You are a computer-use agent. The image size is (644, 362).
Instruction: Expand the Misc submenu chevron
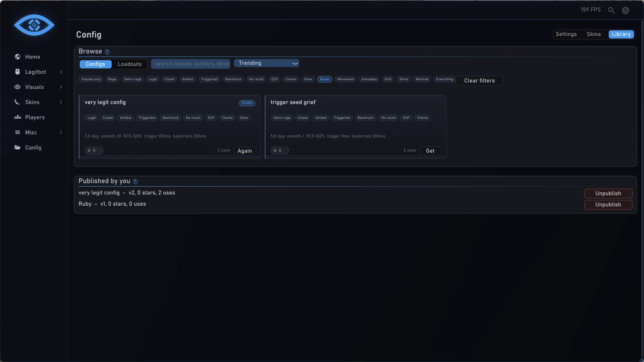pos(61,133)
